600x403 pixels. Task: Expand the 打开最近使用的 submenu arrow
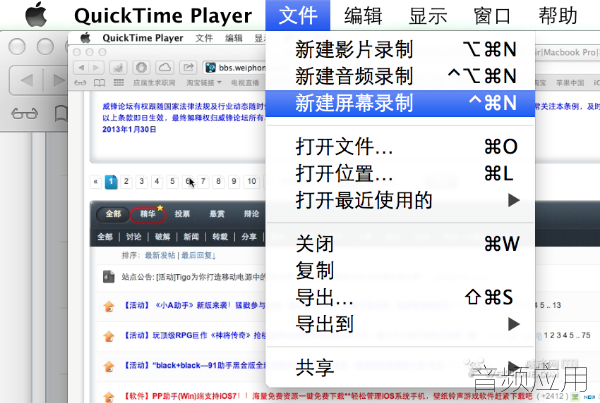point(514,200)
